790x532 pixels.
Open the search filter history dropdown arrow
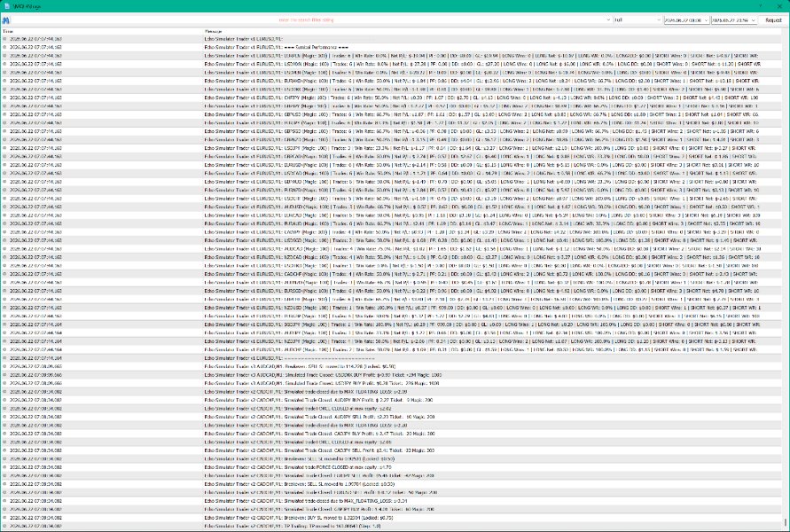[x=608, y=20]
